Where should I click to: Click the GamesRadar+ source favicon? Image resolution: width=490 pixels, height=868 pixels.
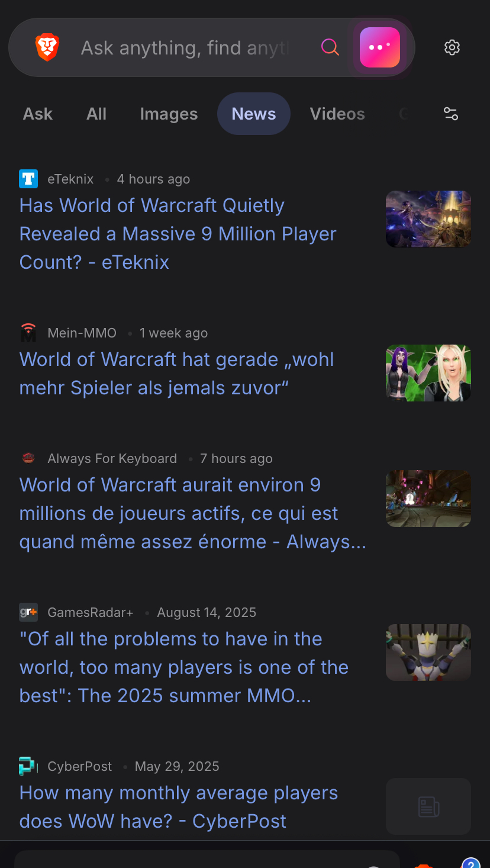28,612
